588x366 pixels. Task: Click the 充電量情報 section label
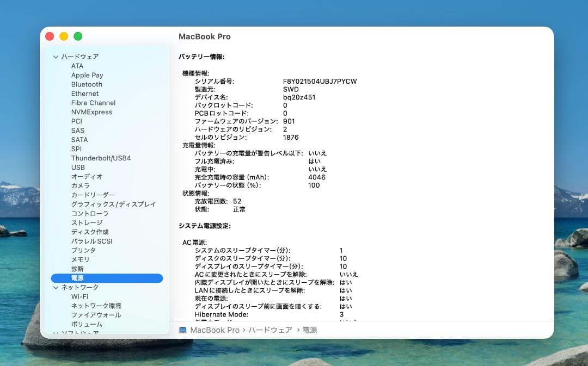coord(199,145)
